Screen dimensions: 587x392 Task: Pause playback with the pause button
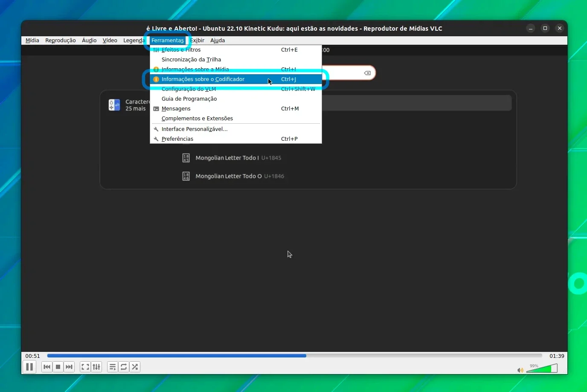pyautogui.click(x=29, y=367)
